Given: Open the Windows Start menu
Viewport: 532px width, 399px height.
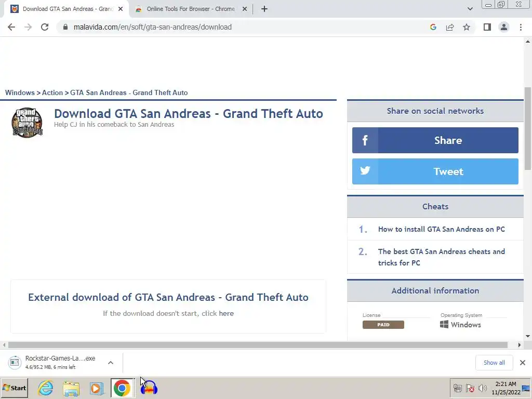Looking at the screenshot, I should click(x=14, y=388).
